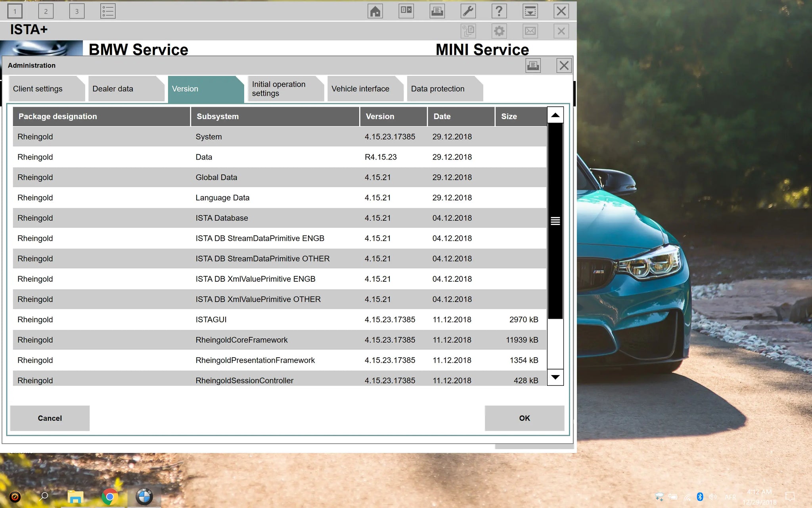This screenshot has height=508, width=812.
Task: Select the Global Data row
Action: [280, 177]
